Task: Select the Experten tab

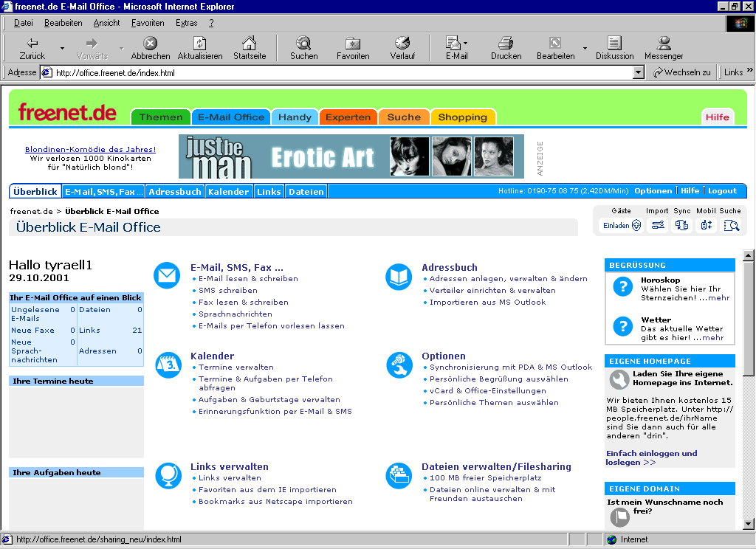Action: coord(348,117)
